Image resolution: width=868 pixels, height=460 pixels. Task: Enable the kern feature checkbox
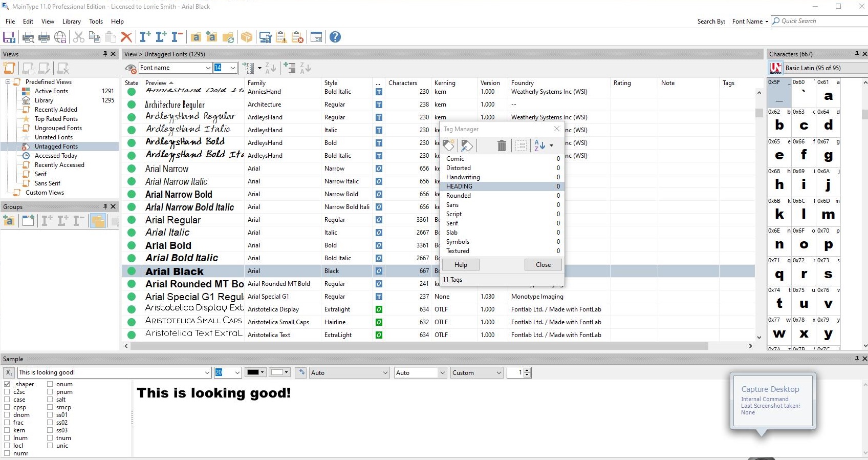7,430
